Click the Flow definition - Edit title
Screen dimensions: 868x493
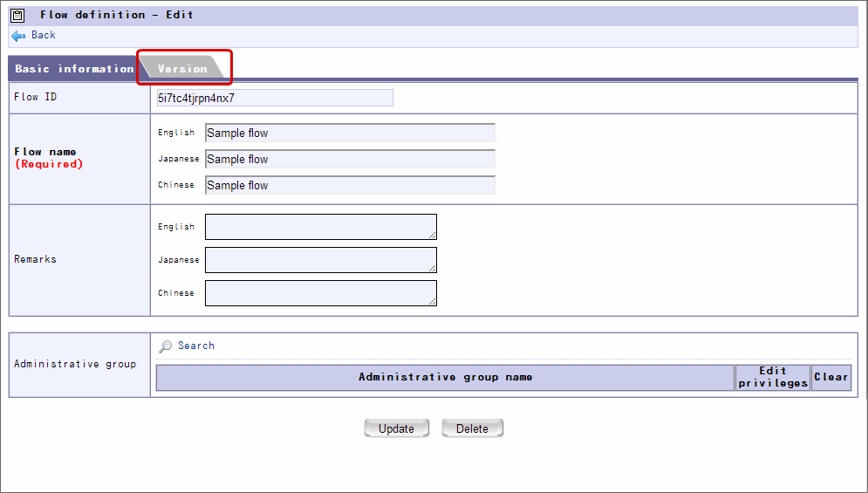(x=117, y=15)
